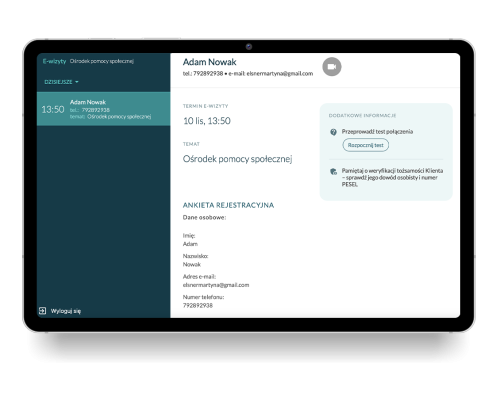Click the phone number 792892938 in header

click(208, 73)
